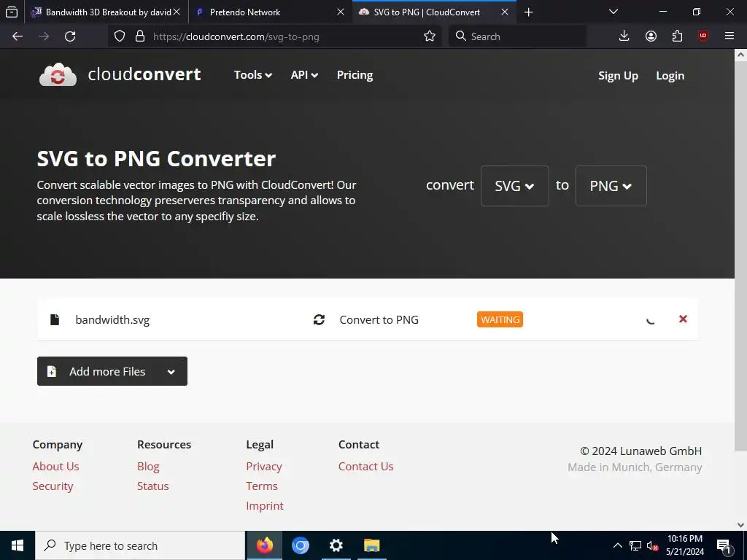Click the scrollbar down arrow
The image size is (747, 560).
[x=740, y=525]
